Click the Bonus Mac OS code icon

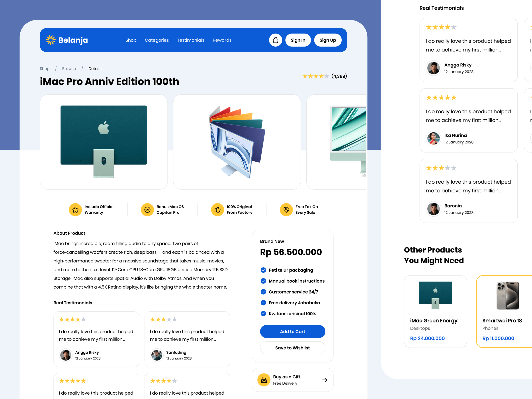tap(147, 210)
